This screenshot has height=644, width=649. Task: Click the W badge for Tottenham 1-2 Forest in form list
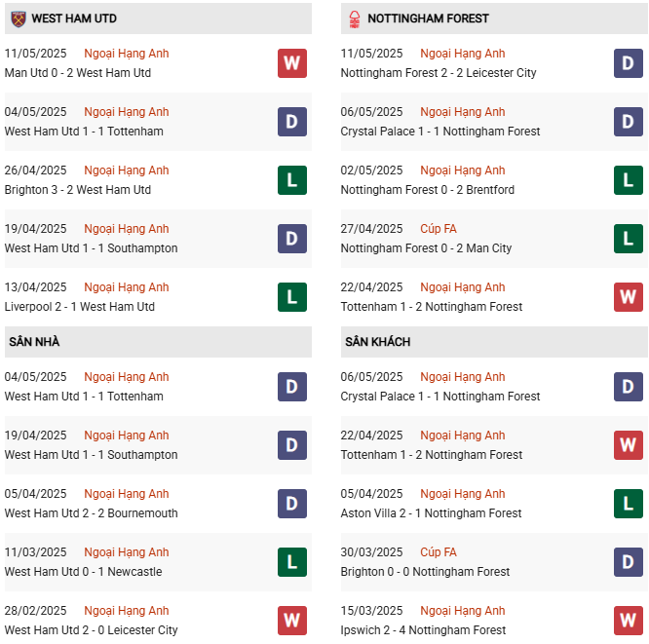[629, 297]
